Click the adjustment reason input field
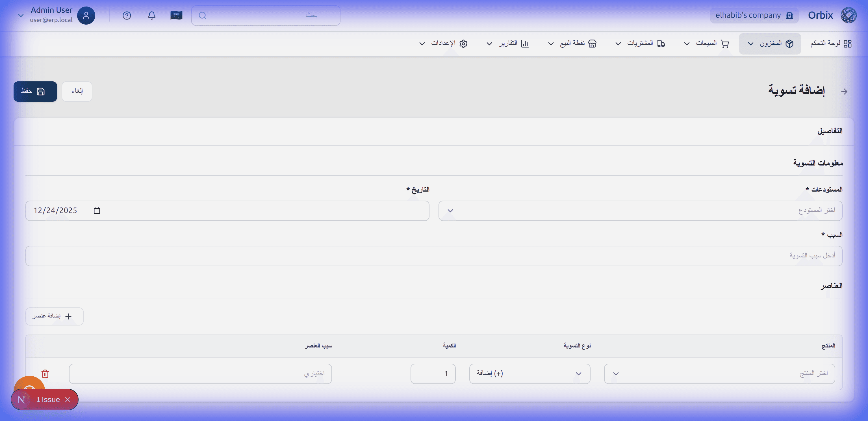 click(434, 256)
